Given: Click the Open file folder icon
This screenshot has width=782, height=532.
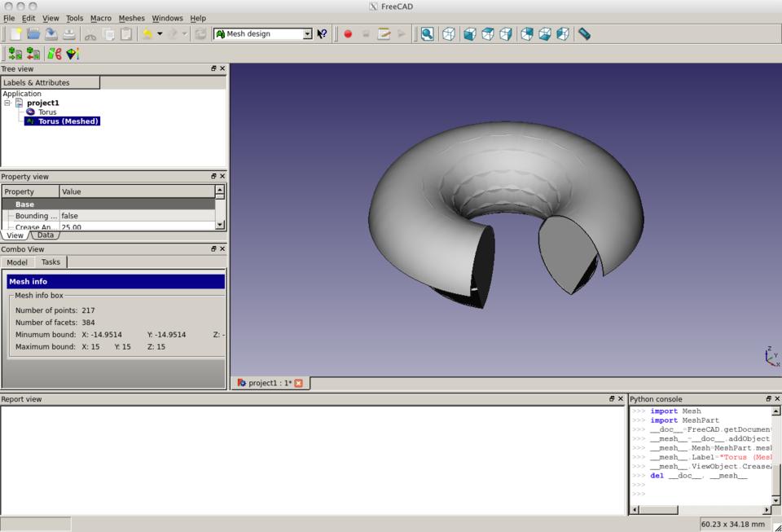Looking at the screenshot, I should tap(33, 33).
